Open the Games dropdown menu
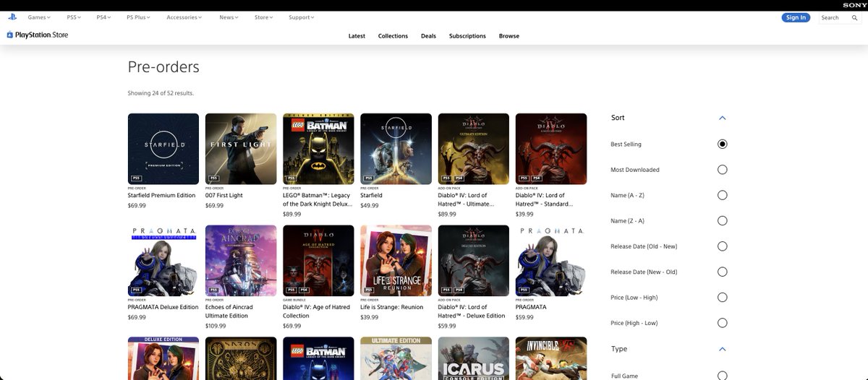 coord(39,17)
